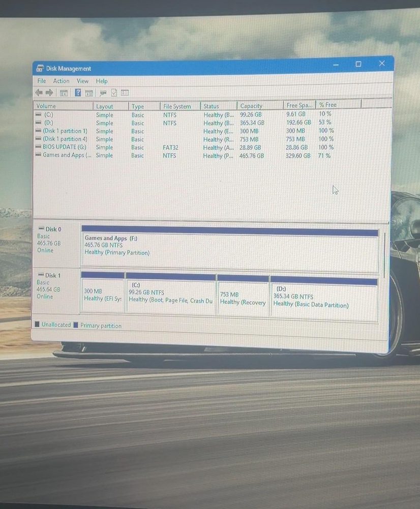Select the (D:) 365.34 GB NTFS partition block
The height and width of the screenshot is (509, 420).
coord(323,298)
